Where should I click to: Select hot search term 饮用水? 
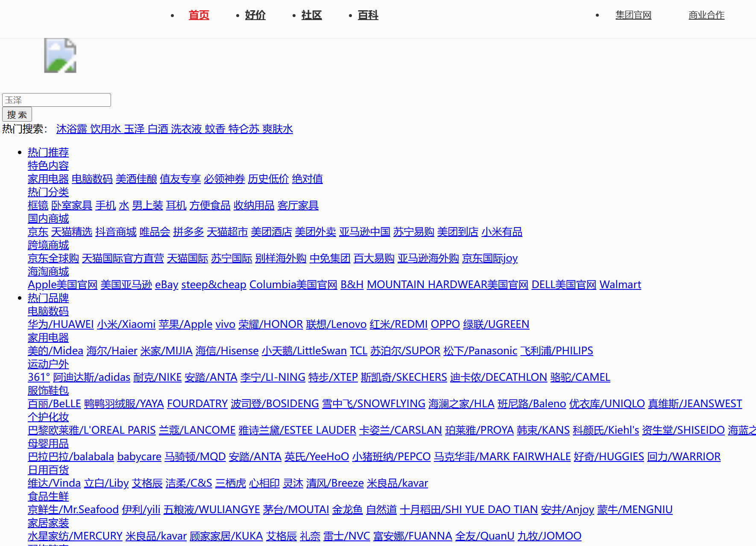coord(106,129)
